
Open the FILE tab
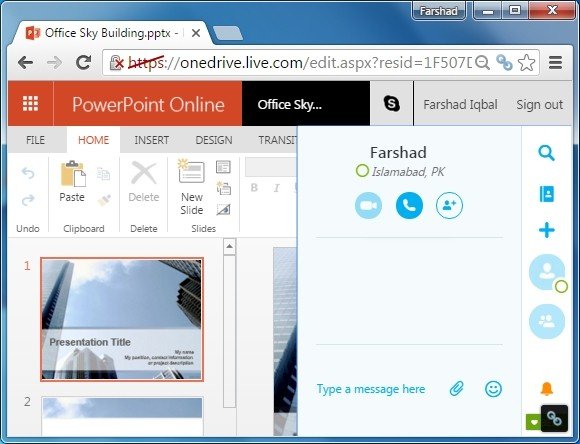coord(36,140)
